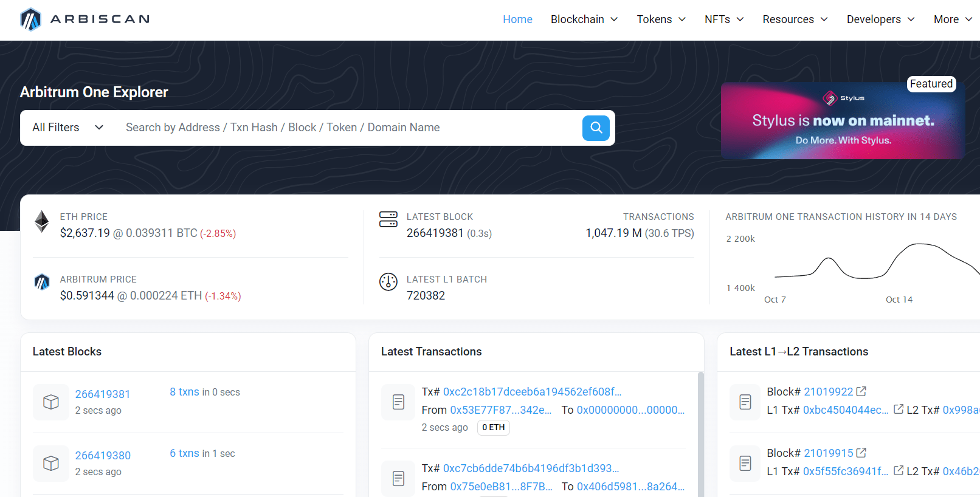Click the Ethereum diamond icon beside ETH Price
The width and height of the screenshot is (980, 497).
[x=41, y=222]
